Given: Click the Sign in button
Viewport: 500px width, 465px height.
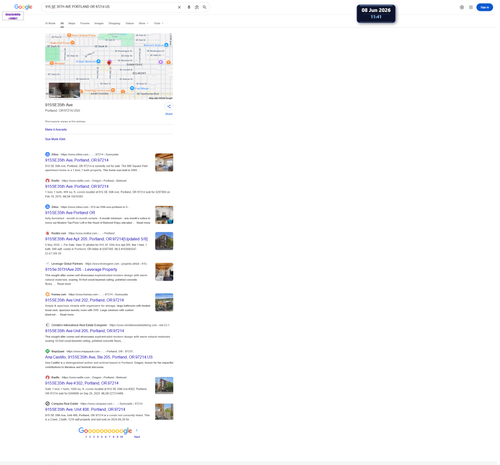Looking at the screenshot, I should 484,7.
